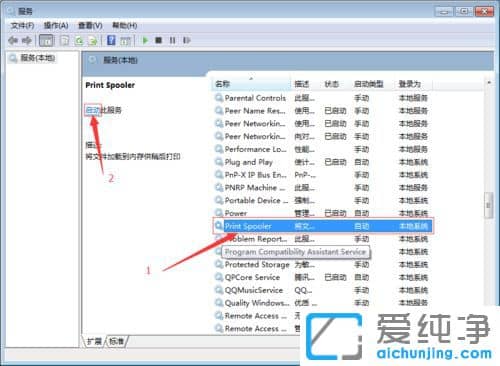This screenshot has height=366, width=500.
Task: Select the Portable Device service name
Action: [x=256, y=201]
